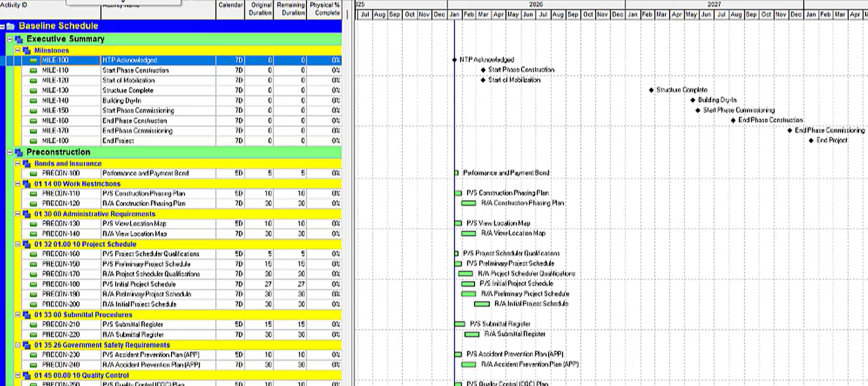Collapse the Executive Summary band
The width and height of the screenshot is (868, 386).
point(10,39)
